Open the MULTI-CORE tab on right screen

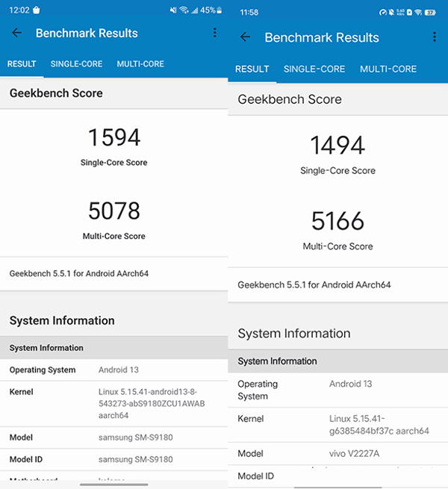[388, 69]
